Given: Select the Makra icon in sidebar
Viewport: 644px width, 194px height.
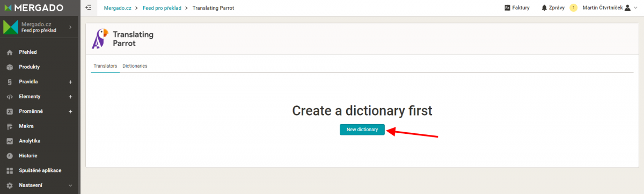Looking at the screenshot, I should coord(9,126).
